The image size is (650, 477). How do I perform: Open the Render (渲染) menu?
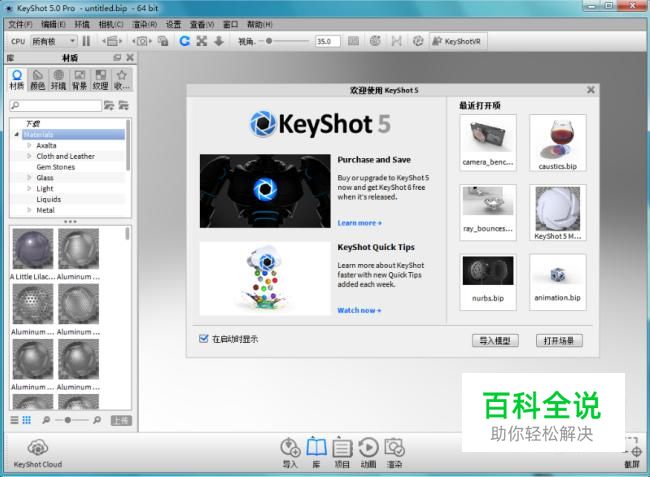pos(144,24)
